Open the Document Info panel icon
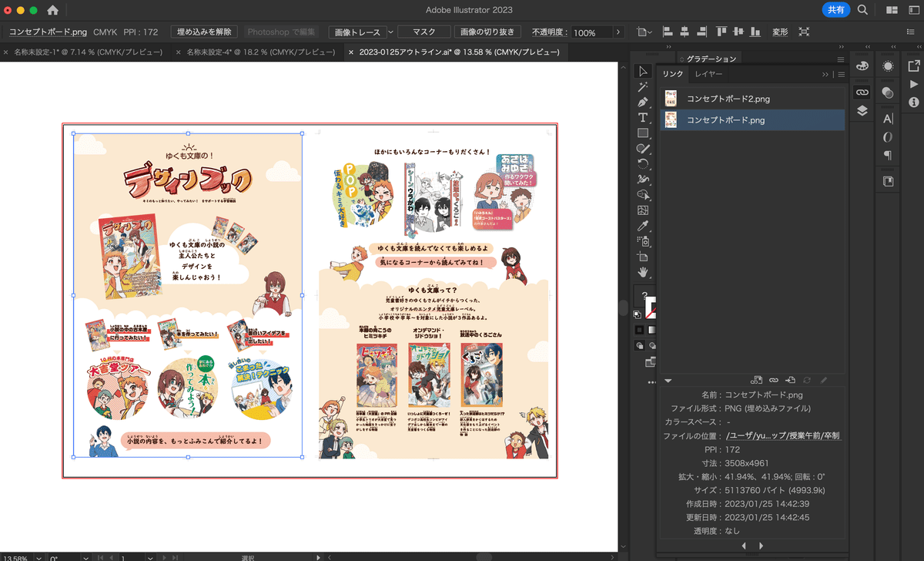Image resolution: width=924 pixels, height=561 pixels. [913, 102]
